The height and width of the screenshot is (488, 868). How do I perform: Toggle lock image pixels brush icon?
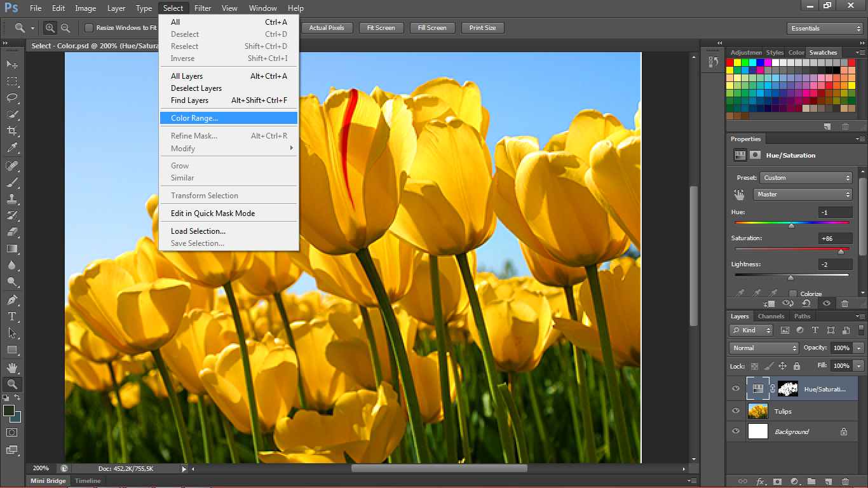click(768, 366)
